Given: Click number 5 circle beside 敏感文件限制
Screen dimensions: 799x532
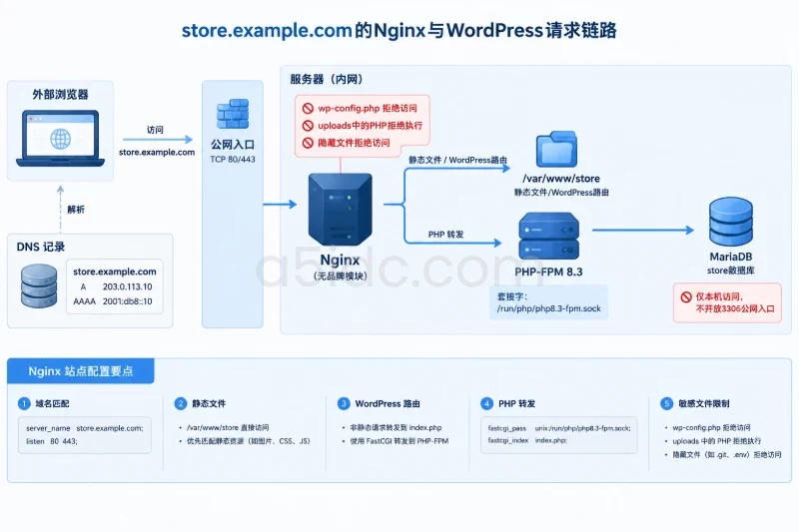Looking at the screenshot, I should [666, 403].
